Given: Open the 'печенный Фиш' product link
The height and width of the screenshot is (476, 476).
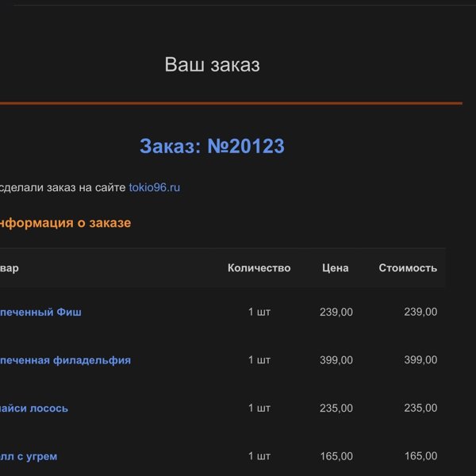Looking at the screenshot, I should click(x=40, y=312).
